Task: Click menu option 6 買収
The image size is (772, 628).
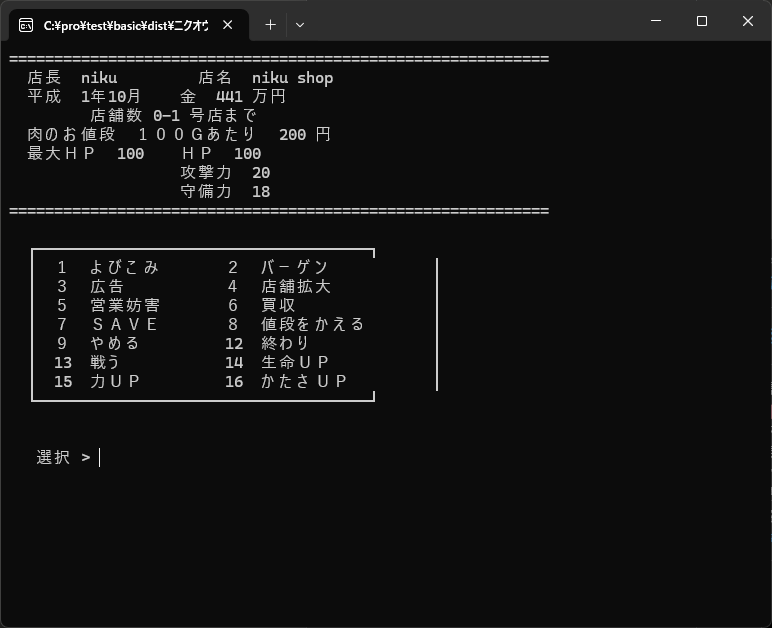Action: (x=261, y=305)
